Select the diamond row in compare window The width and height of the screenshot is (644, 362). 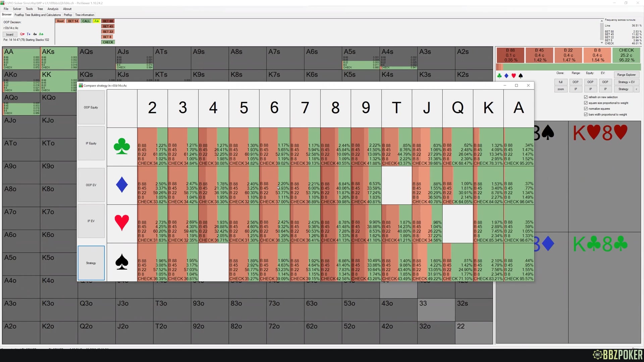[122, 185]
